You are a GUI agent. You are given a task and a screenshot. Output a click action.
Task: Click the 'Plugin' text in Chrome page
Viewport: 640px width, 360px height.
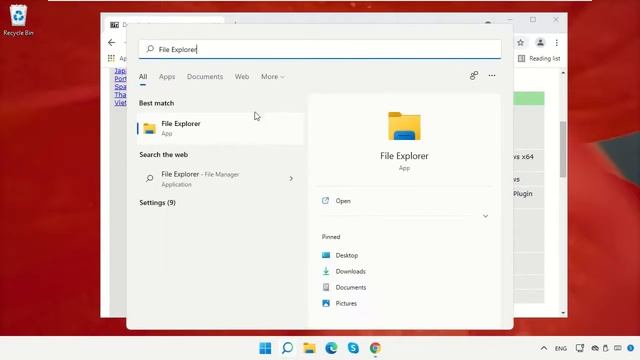click(x=523, y=194)
